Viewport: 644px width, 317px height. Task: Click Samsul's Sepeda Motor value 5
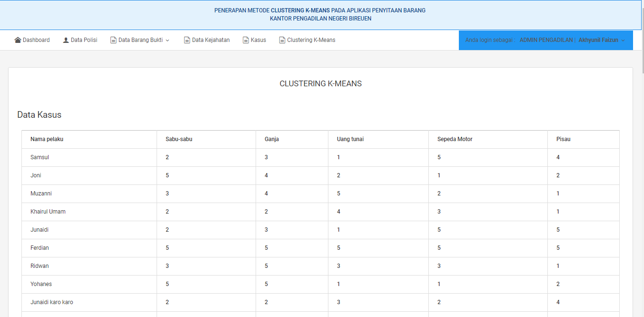pos(439,157)
